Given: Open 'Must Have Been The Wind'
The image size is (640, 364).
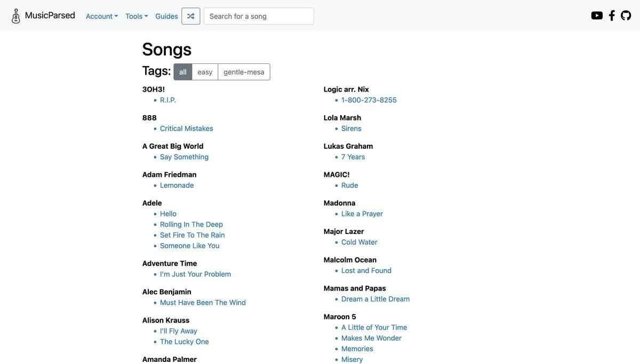Looking at the screenshot, I should coord(203,302).
